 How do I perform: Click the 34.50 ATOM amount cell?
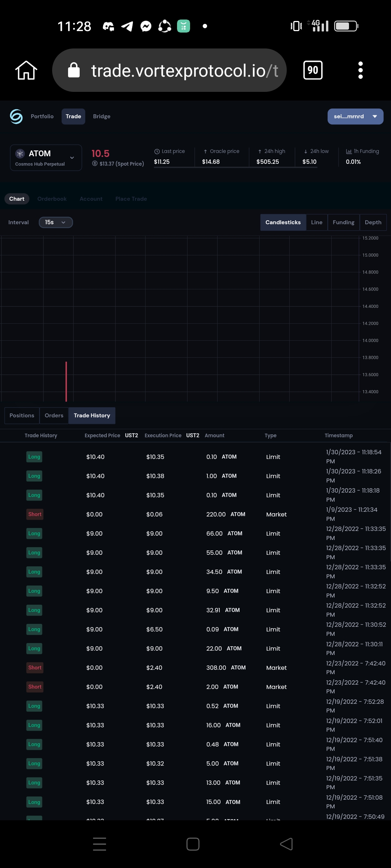[x=224, y=572]
